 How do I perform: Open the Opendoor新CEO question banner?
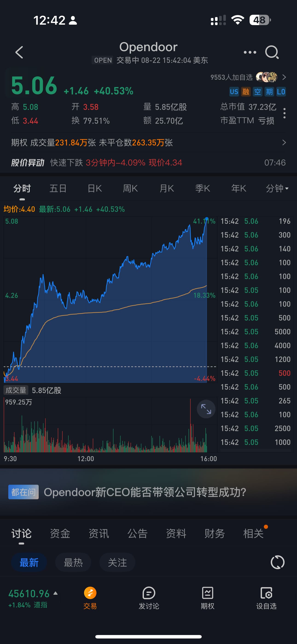click(148, 492)
